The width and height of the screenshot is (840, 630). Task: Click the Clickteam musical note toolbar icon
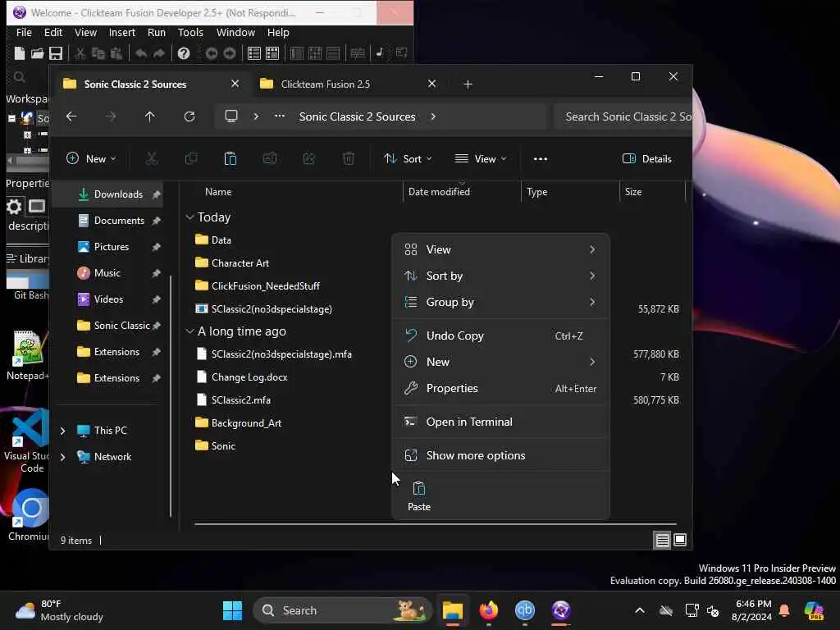coord(379,52)
